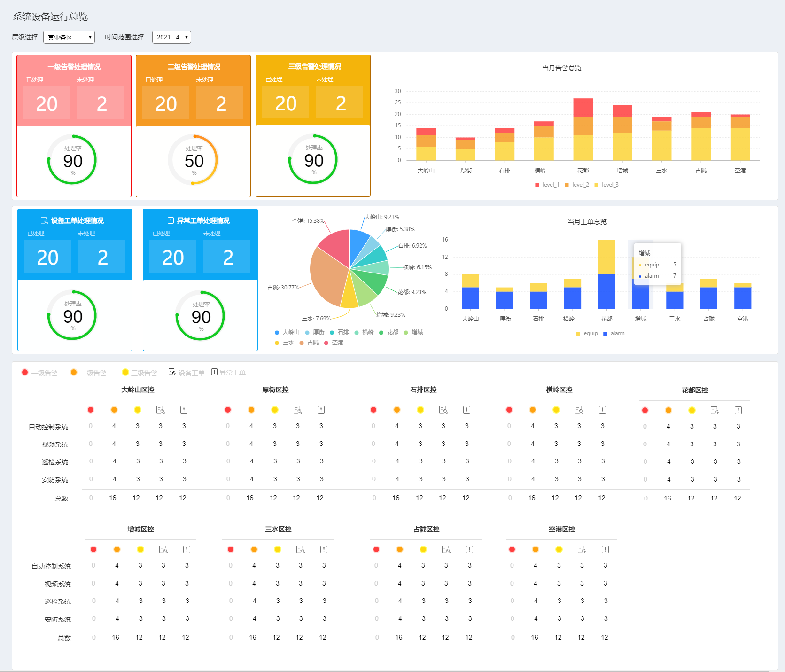The image size is (785, 672).
Task: Click the exclamation column icon under 空港区控
Action: 605,549
